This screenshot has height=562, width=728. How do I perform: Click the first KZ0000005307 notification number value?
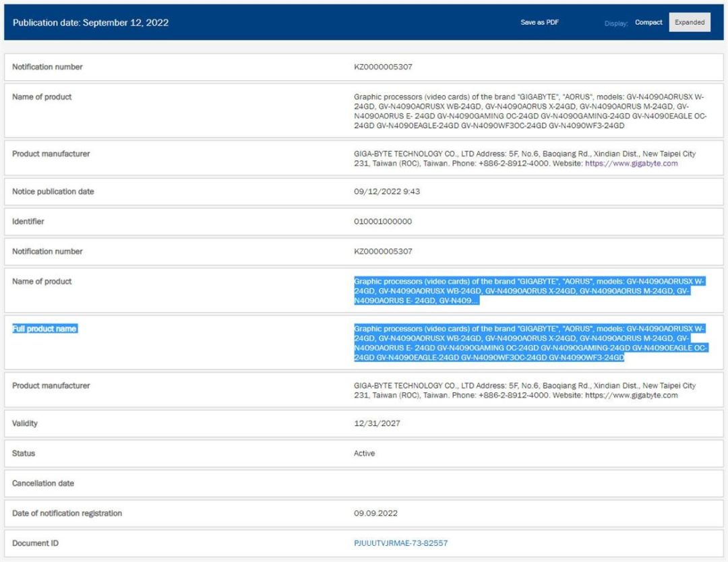tap(383, 67)
